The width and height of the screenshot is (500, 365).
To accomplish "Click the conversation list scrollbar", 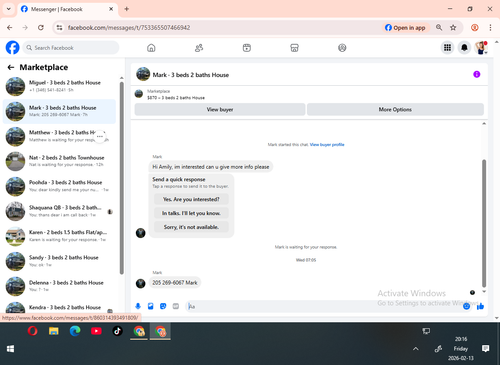I will coord(122,178).
